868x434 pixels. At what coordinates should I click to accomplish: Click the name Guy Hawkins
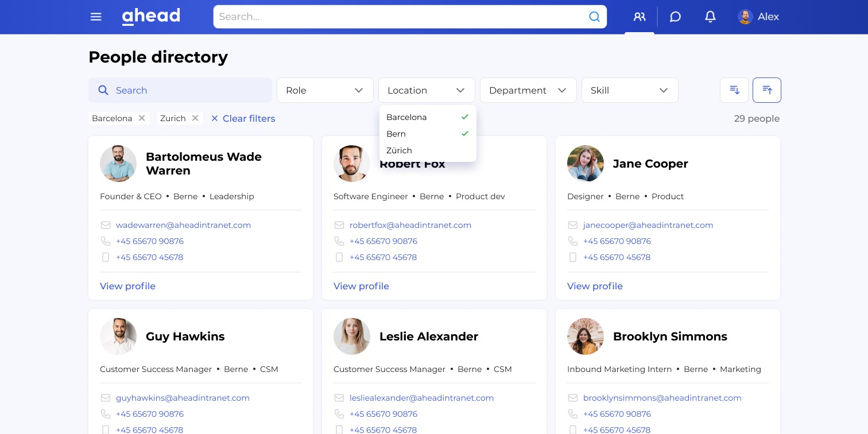tap(185, 336)
